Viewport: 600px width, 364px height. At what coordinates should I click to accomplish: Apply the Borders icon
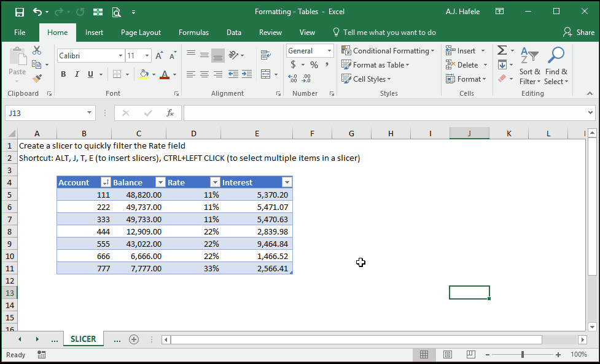tap(117, 74)
